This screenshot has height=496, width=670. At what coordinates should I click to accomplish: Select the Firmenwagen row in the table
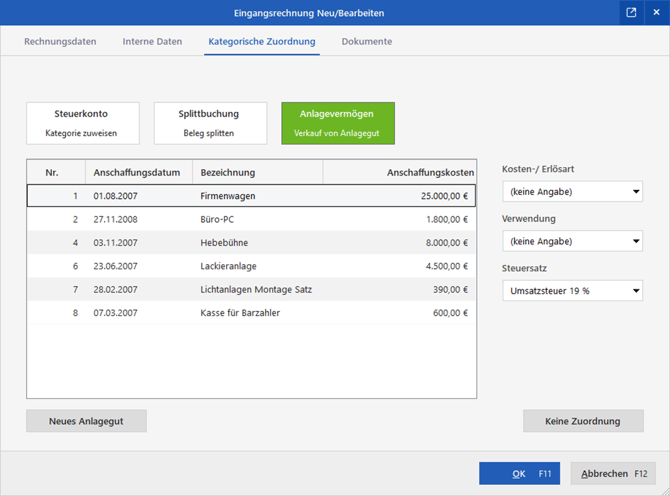point(251,194)
